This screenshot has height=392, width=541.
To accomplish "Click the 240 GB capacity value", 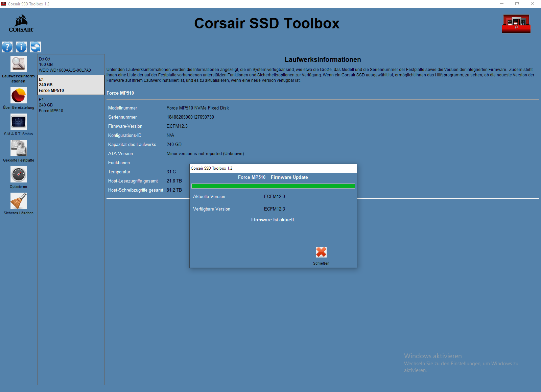I will tap(174, 145).
